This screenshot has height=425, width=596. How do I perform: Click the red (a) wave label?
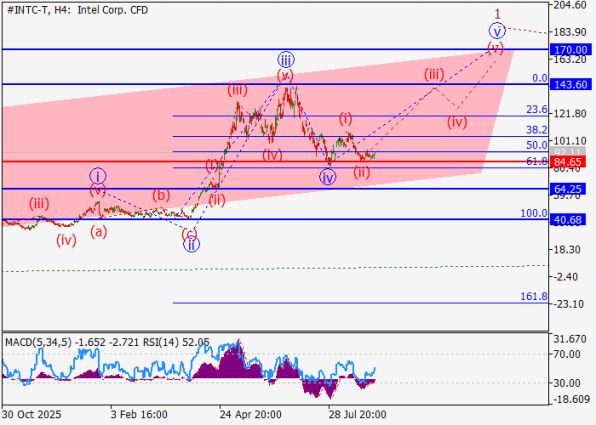click(x=98, y=232)
